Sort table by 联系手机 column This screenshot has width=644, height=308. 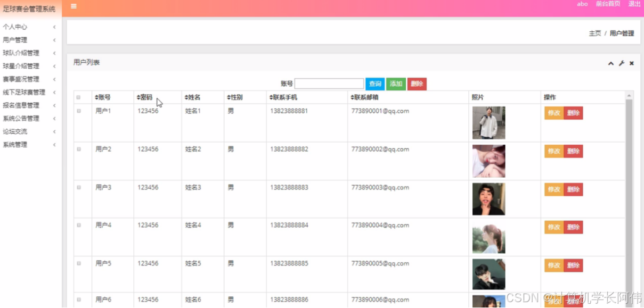pyautogui.click(x=283, y=97)
